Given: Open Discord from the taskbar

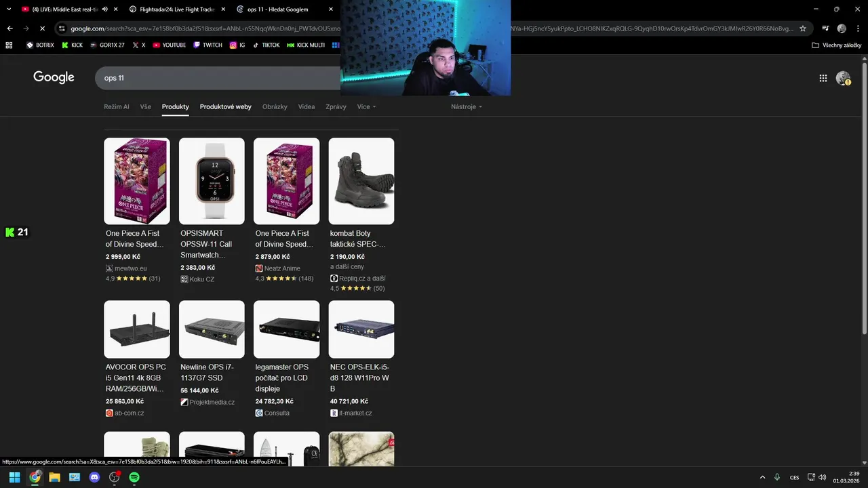Looking at the screenshot, I should pyautogui.click(x=94, y=477).
